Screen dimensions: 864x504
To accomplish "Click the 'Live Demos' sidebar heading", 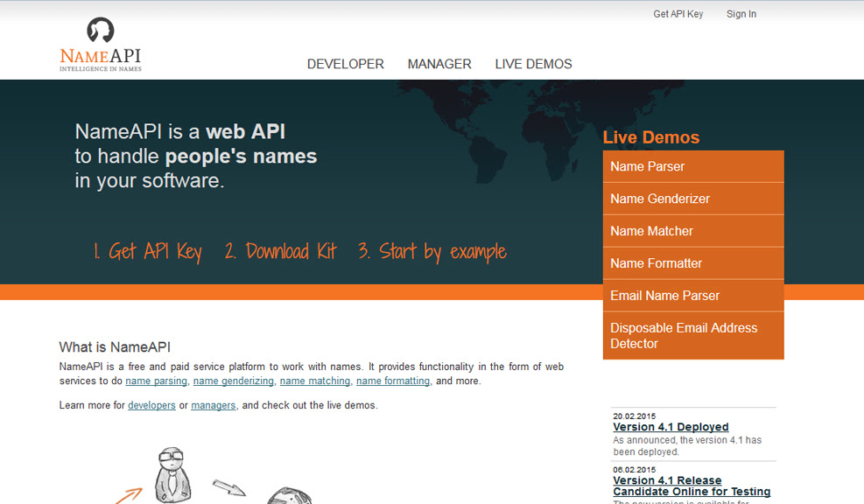I will [650, 137].
